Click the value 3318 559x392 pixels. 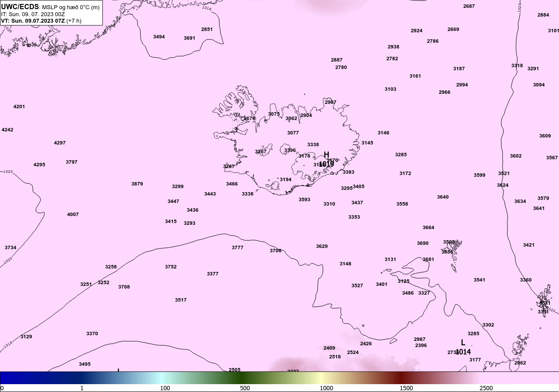517,65
